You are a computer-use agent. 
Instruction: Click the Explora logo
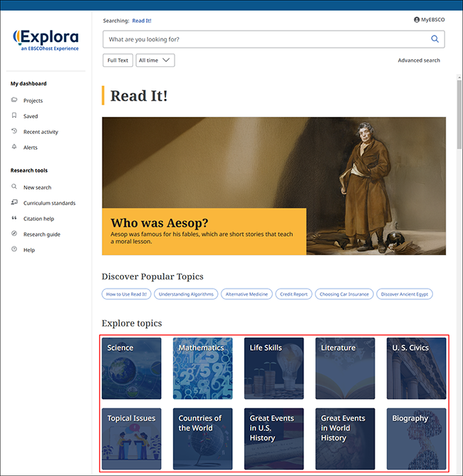coord(46,40)
